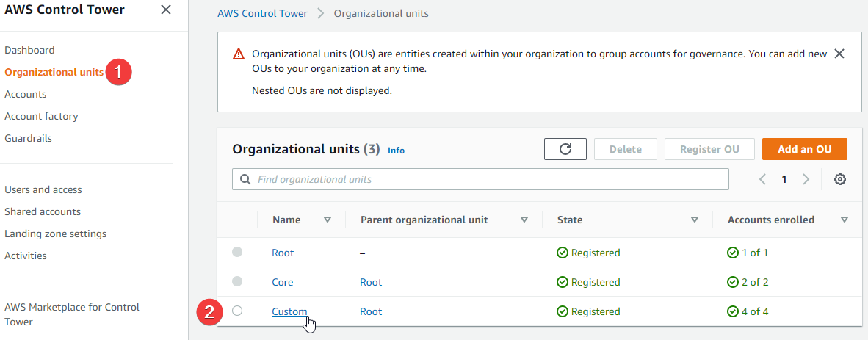The width and height of the screenshot is (868, 340).
Task: Go to the previous page arrow
Action: click(x=762, y=179)
